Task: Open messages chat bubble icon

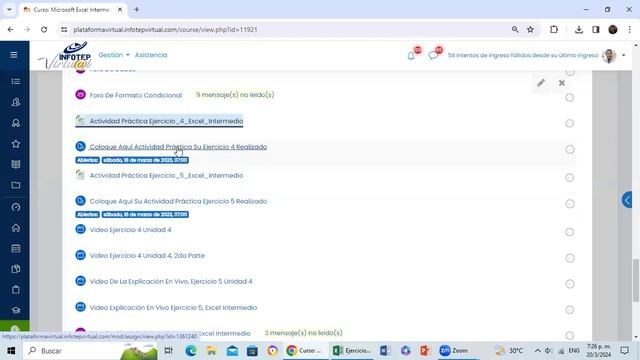Action: click(433, 56)
